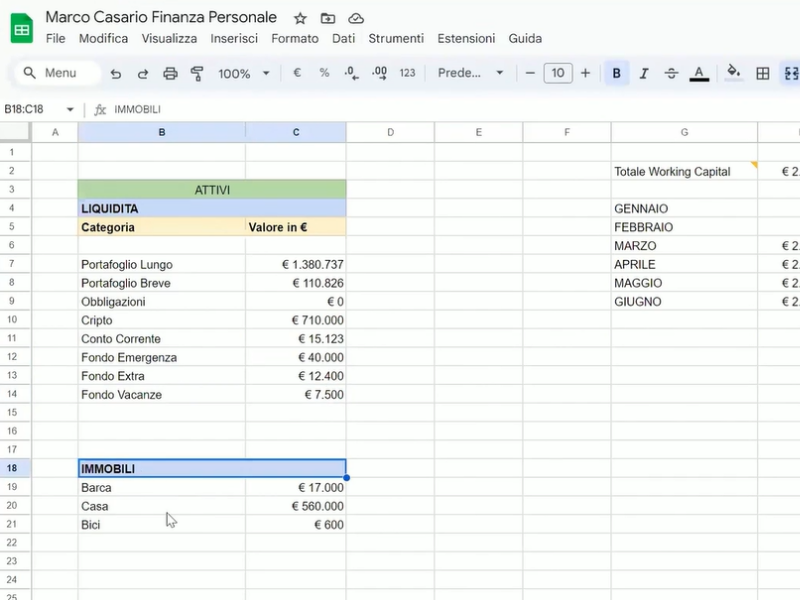Toggle bold formatting off
Viewport: 800px width, 600px height.
[616, 73]
